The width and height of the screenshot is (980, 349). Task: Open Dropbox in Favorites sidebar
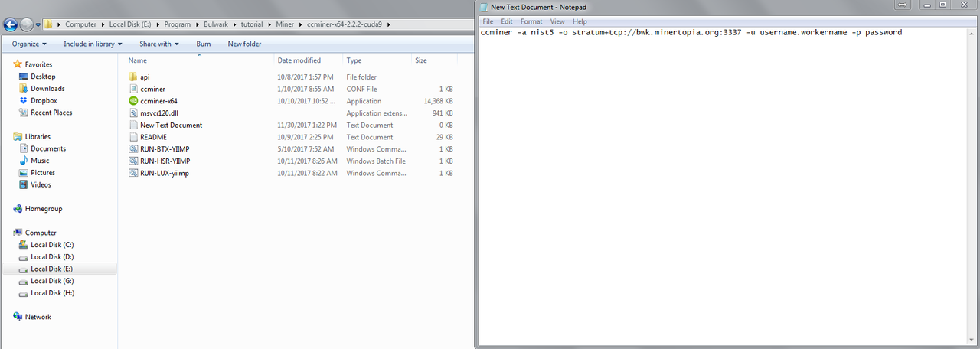tap(44, 100)
